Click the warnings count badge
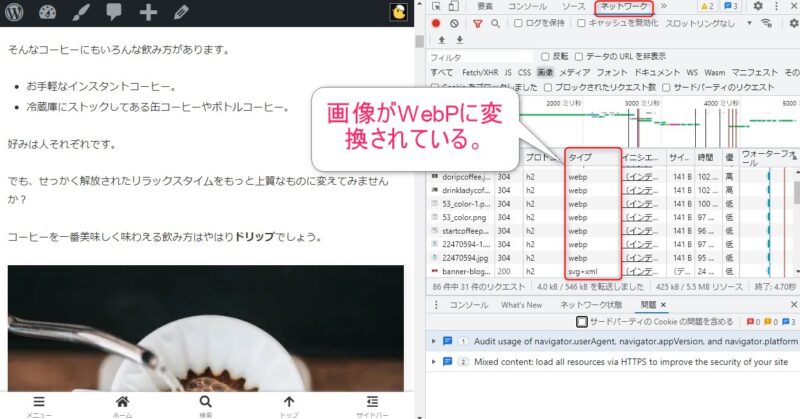 [707, 6]
